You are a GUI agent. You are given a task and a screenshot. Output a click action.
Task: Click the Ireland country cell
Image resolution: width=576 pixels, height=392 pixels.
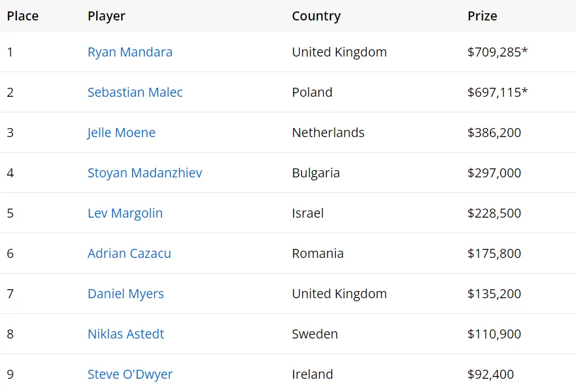312,375
